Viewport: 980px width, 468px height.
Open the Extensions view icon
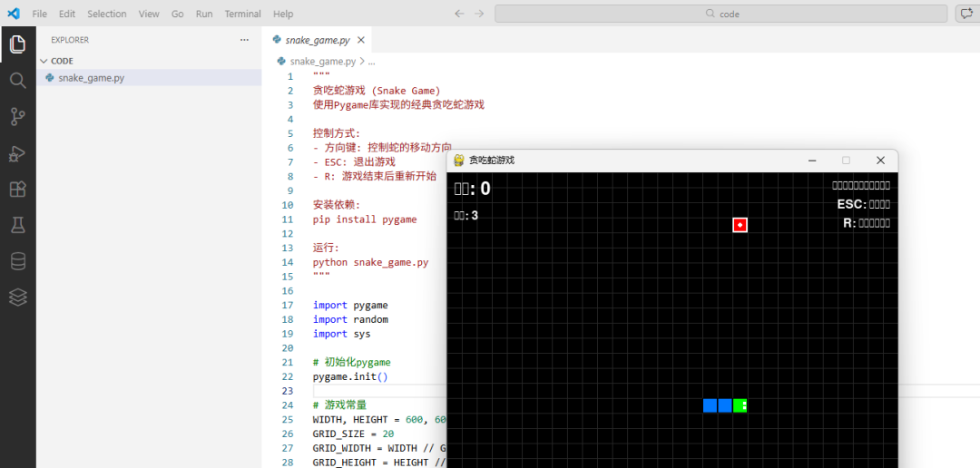[17, 190]
